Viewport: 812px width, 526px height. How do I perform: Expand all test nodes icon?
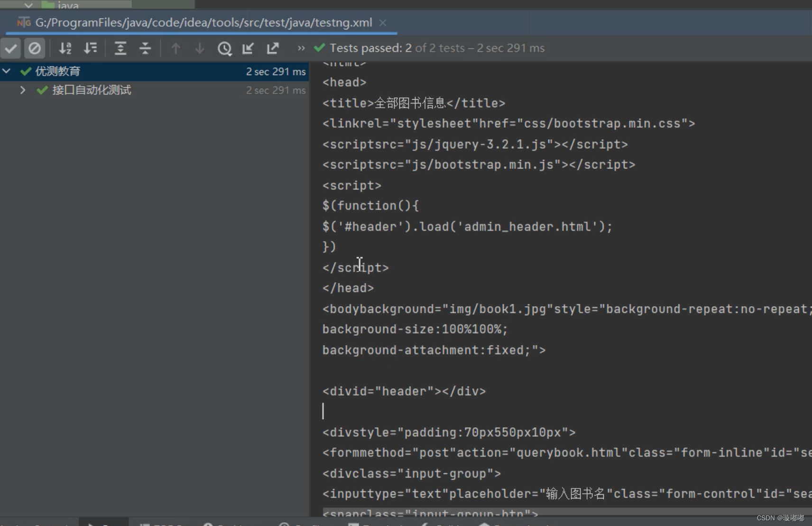[x=120, y=48]
